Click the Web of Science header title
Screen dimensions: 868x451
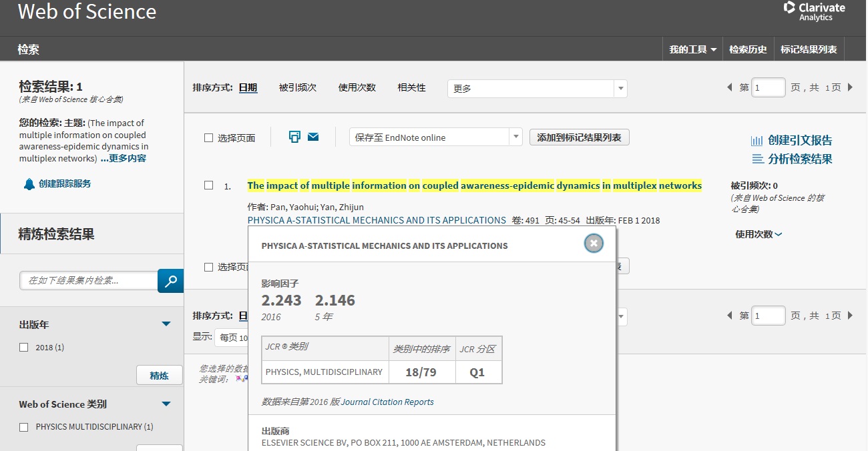pos(87,11)
